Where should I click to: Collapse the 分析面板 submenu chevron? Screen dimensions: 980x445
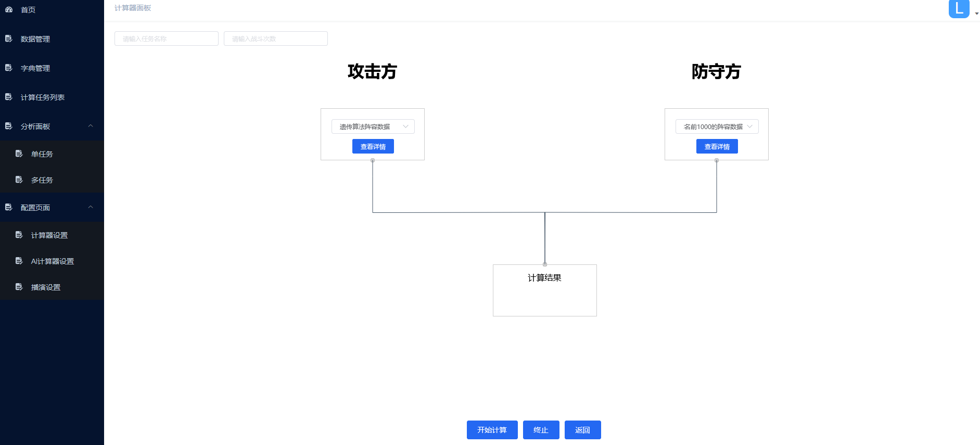point(91,126)
